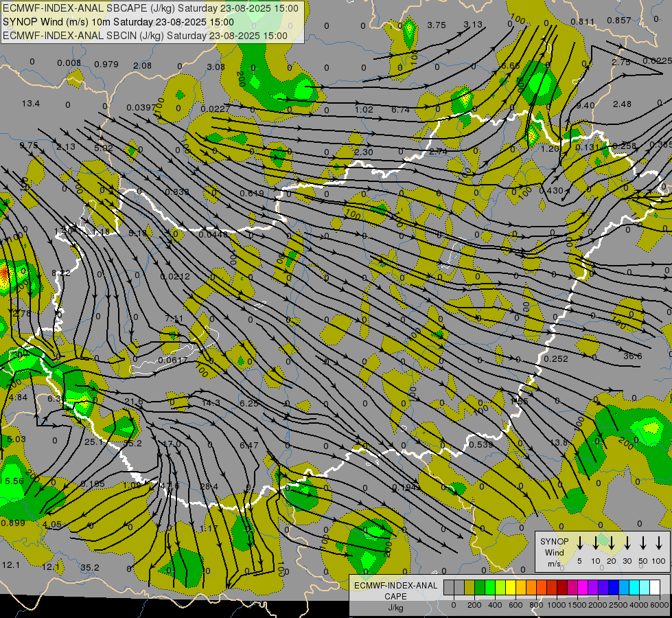Screen dimensions: 672x618
Task: Click the map value 0.0225
Action: 657,61
